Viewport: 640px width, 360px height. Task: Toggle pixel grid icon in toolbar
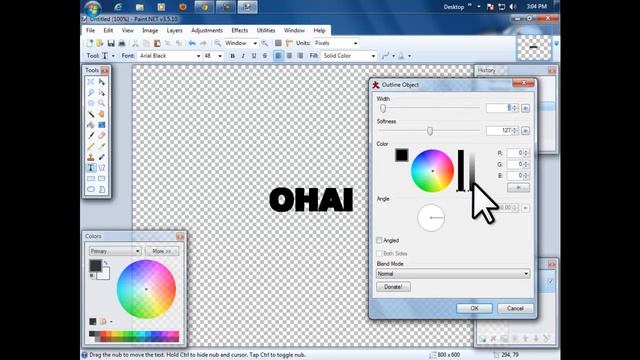click(278, 43)
